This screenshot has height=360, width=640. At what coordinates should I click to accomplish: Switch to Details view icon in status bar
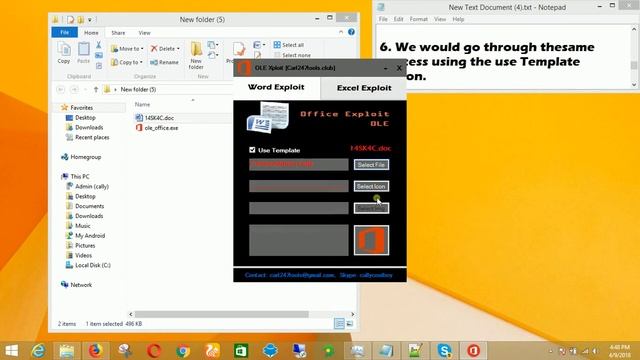pyautogui.click(x=339, y=324)
